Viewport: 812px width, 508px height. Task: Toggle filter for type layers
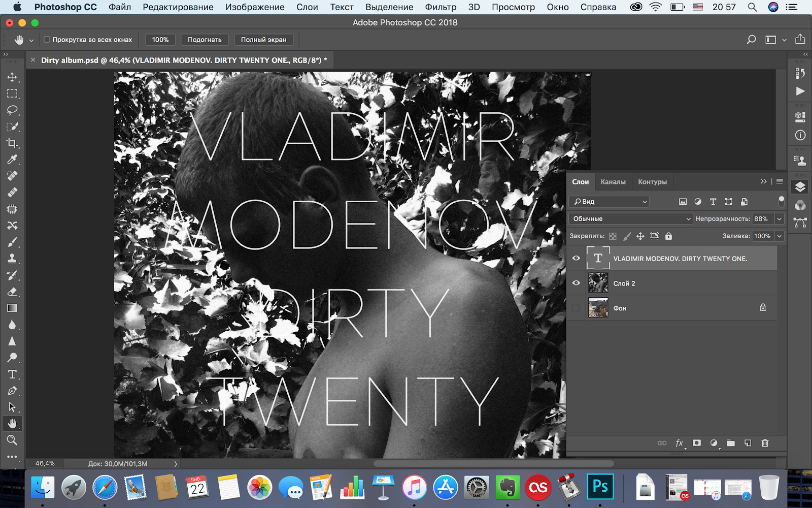(x=713, y=202)
